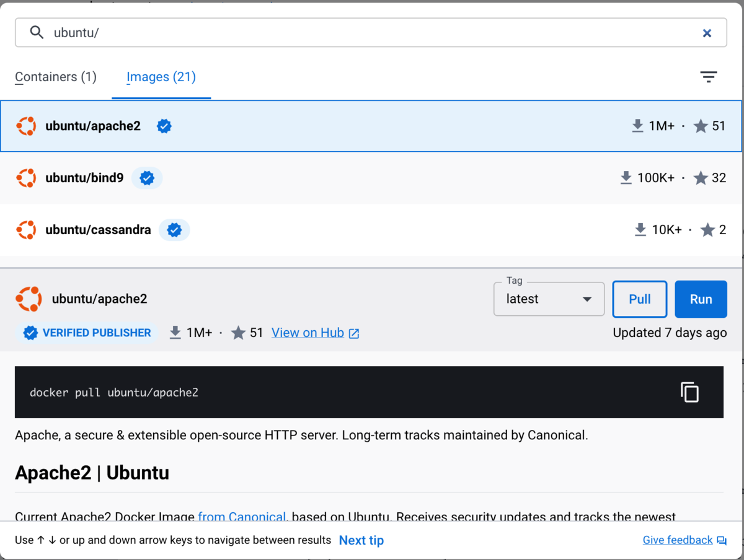This screenshot has height=560, width=744.
Task: Click the docker pull ubuntu/apache2 command text
Action: click(114, 393)
